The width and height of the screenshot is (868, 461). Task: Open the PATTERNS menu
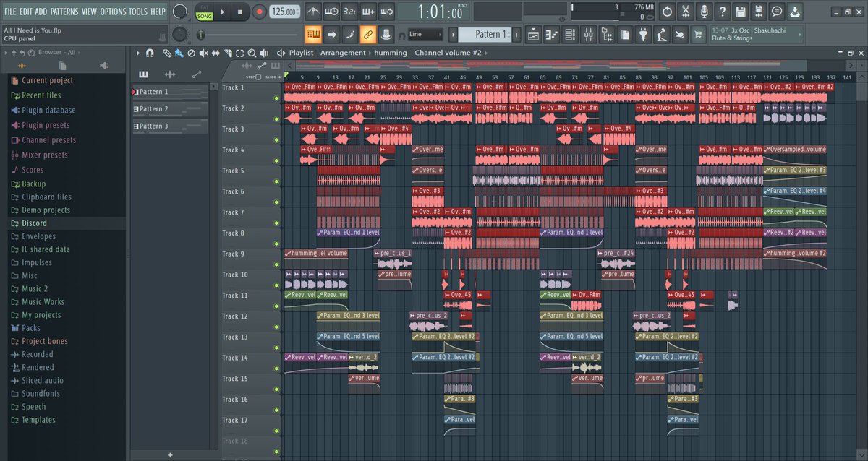pos(64,12)
